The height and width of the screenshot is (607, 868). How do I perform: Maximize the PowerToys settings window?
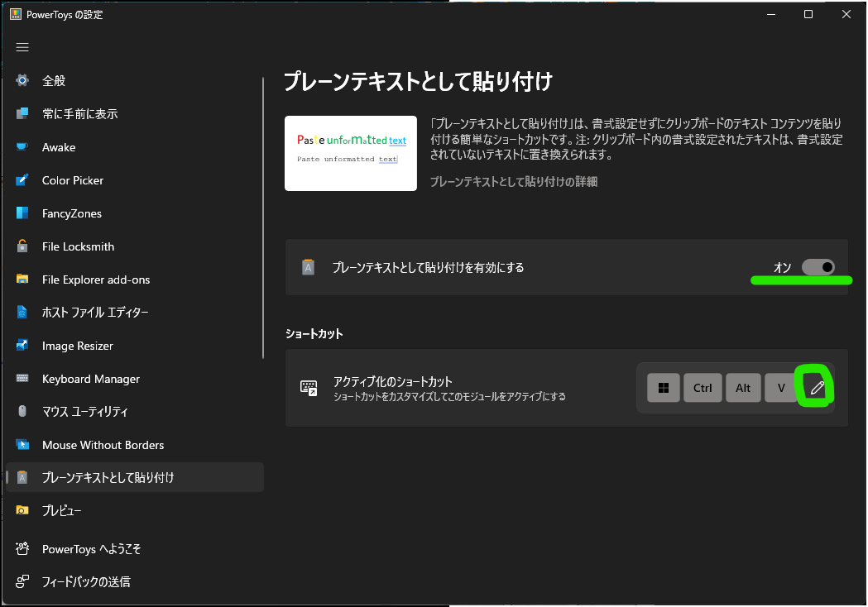tap(808, 14)
